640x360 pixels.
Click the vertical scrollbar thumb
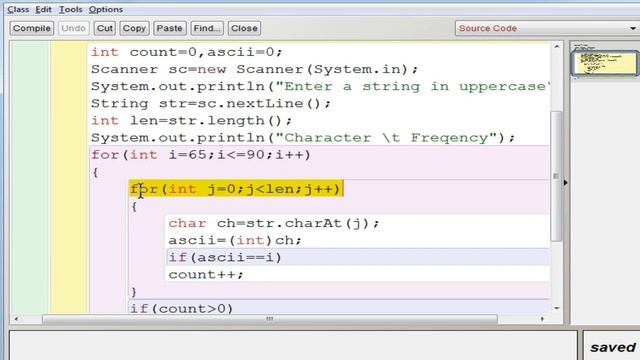click(x=556, y=176)
